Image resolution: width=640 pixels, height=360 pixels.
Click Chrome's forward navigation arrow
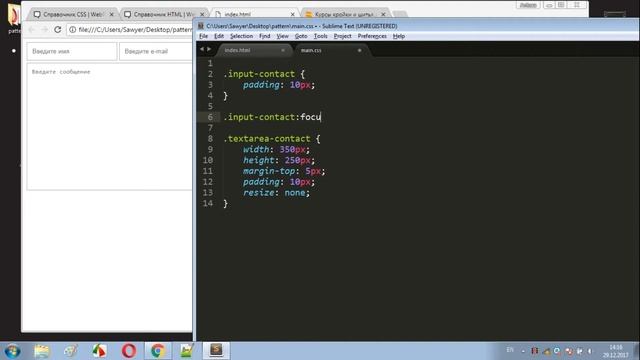tap(44, 29)
